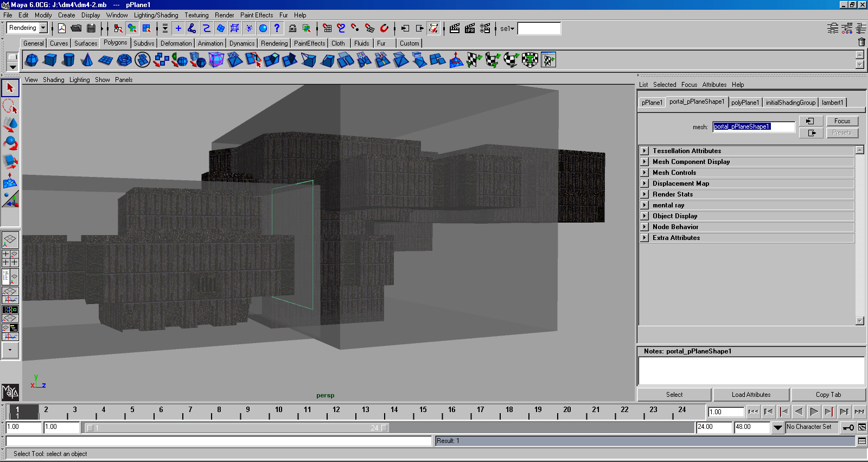Open the polyPlane1 attribute tab
Screen dimensions: 868x462
click(x=745, y=103)
